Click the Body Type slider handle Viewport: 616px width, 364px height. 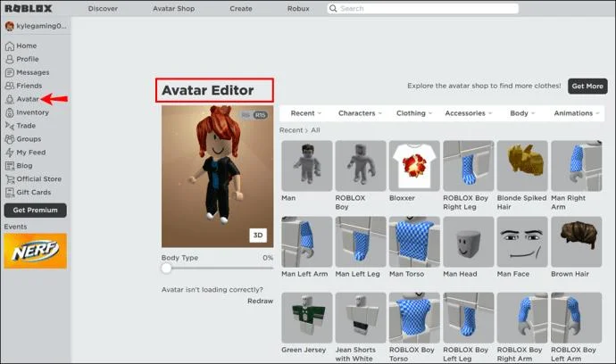pos(166,269)
